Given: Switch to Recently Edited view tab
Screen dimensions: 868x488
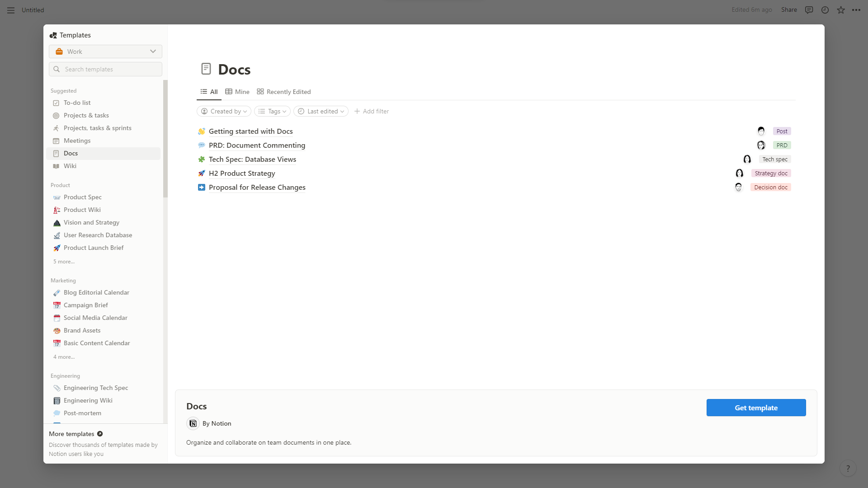Looking at the screenshot, I should coord(284,92).
